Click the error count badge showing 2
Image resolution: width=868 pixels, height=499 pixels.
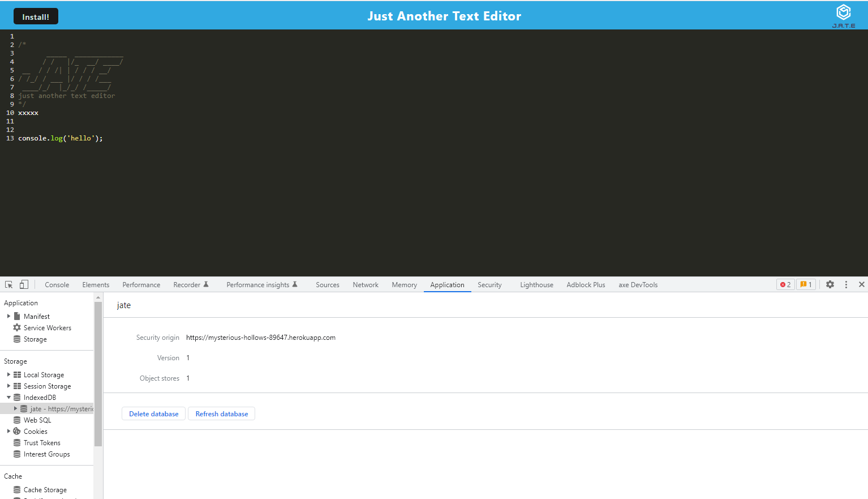(x=785, y=284)
